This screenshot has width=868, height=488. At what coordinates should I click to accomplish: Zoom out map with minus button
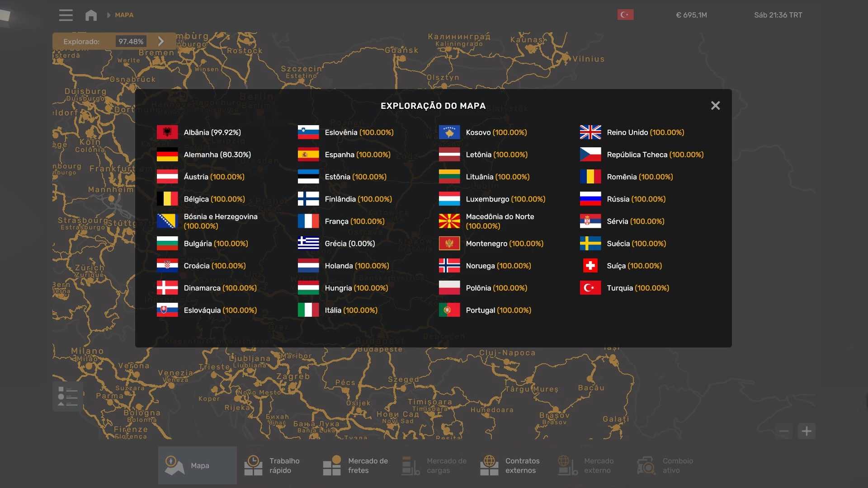(784, 431)
